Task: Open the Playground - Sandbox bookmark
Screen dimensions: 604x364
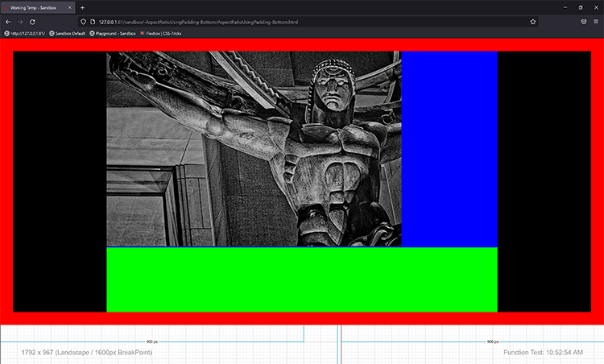Action: (x=113, y=34)
